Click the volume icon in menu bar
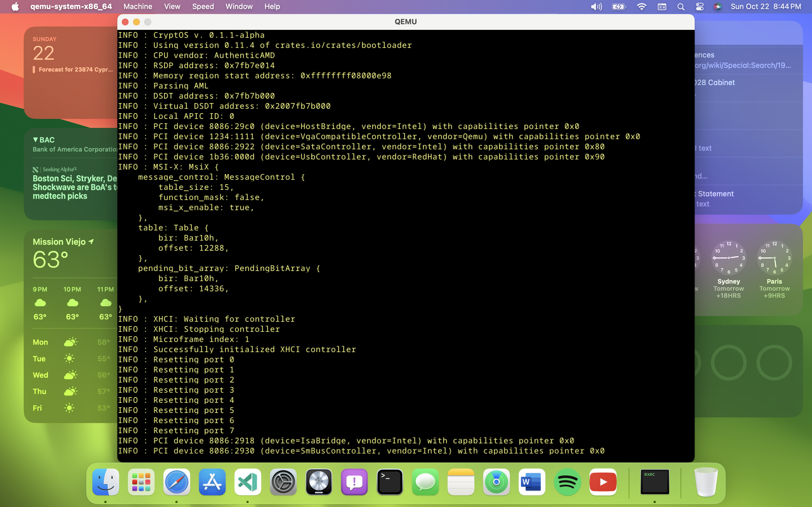Screen dimensions: 812x507 pos(596,7)
